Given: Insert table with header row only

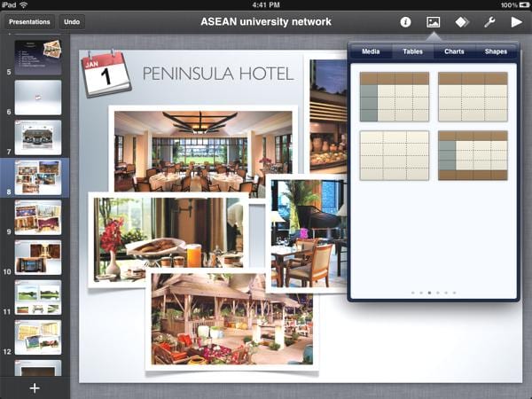Looking at the screenshot, I should pos(473,97).
